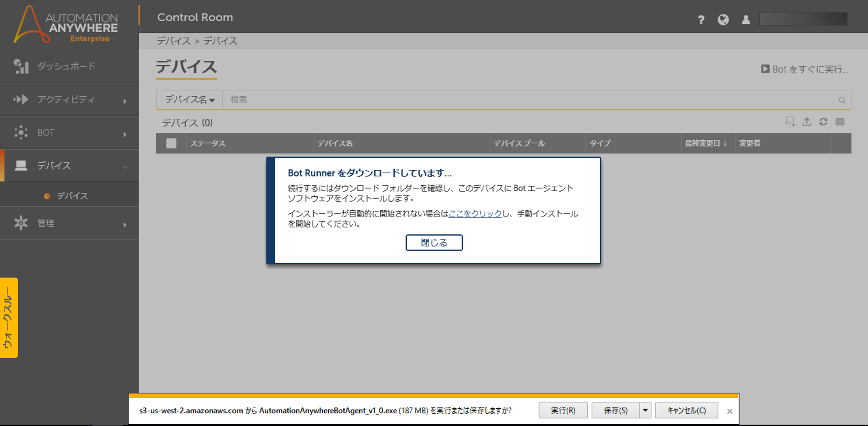Click the run Bot now play icon
Viewport: 868px width, 426px height.
coord(765,69)
